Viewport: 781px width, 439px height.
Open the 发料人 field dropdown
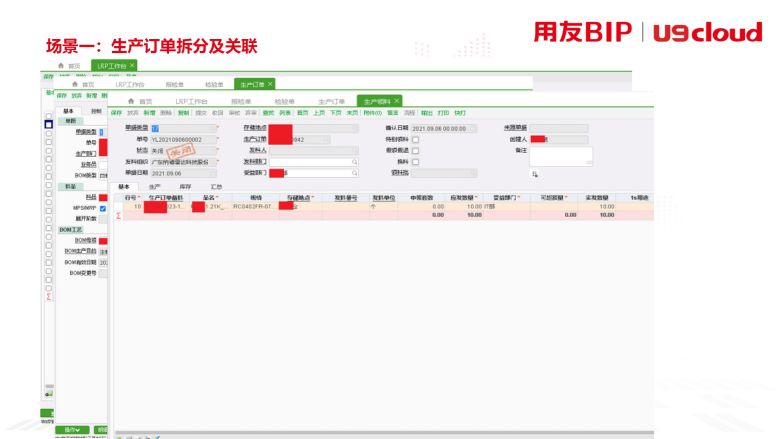(x=313, y=150)
